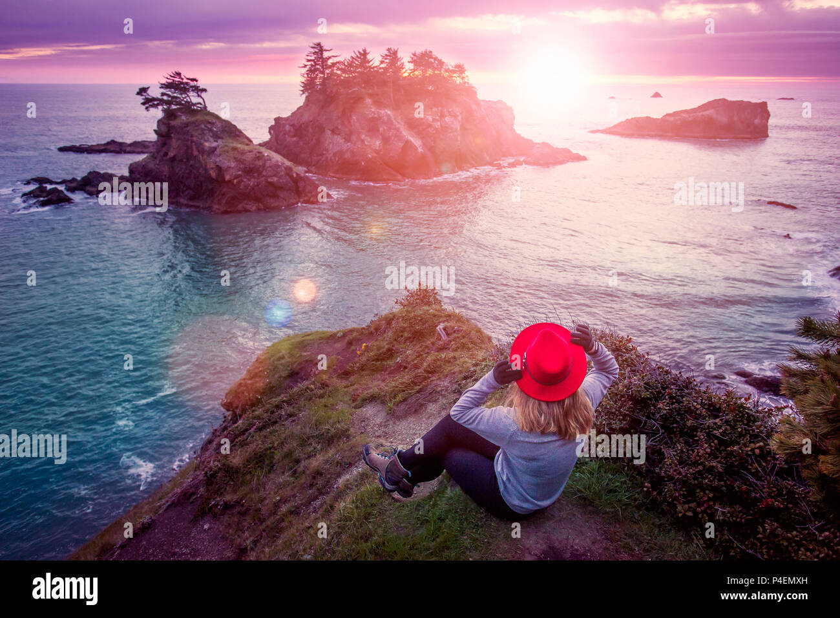Image resolution: width=840 pixels, height=618 pixels.
Task: Click the "Image ID: P4EMXH" text
Action: tap(761, 581)
